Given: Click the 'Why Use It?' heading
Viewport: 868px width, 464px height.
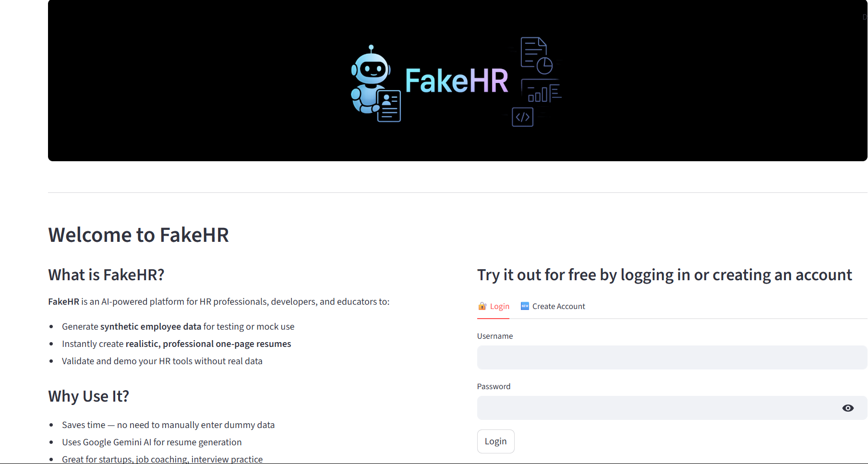Looking at the screenshot, I should [89, 396].
